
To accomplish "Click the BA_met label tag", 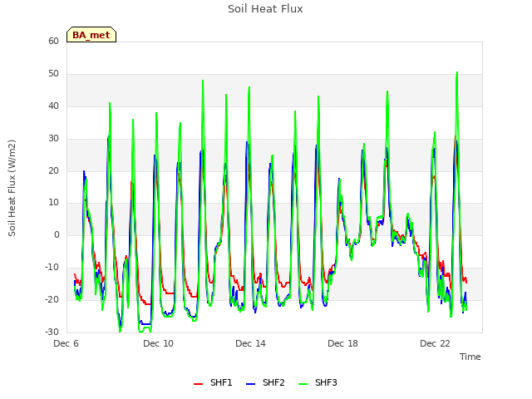I will pos(91,35).
